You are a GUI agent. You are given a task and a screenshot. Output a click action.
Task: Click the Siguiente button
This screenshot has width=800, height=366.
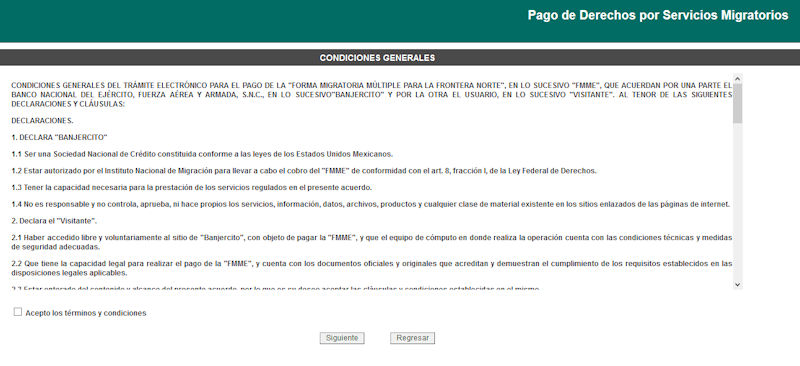pos(342,338)
